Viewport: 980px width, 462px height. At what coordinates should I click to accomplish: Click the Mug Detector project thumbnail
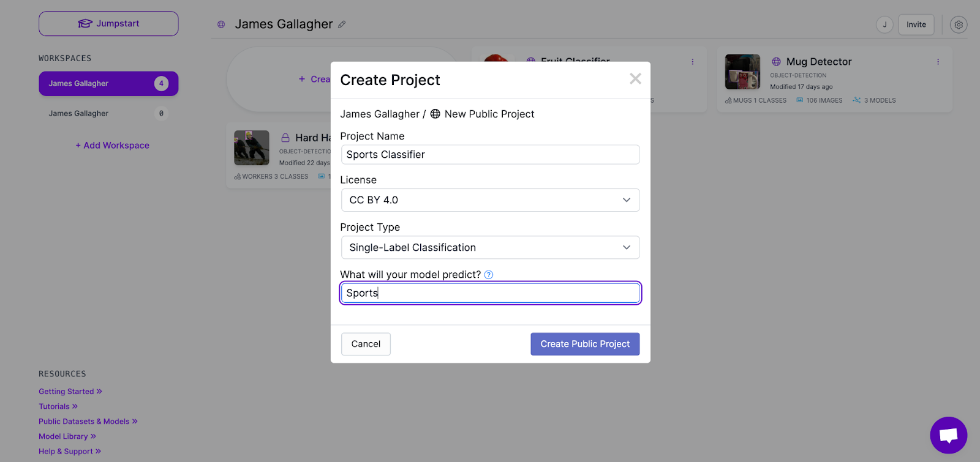pyautogui.click(x=742, y=72)
